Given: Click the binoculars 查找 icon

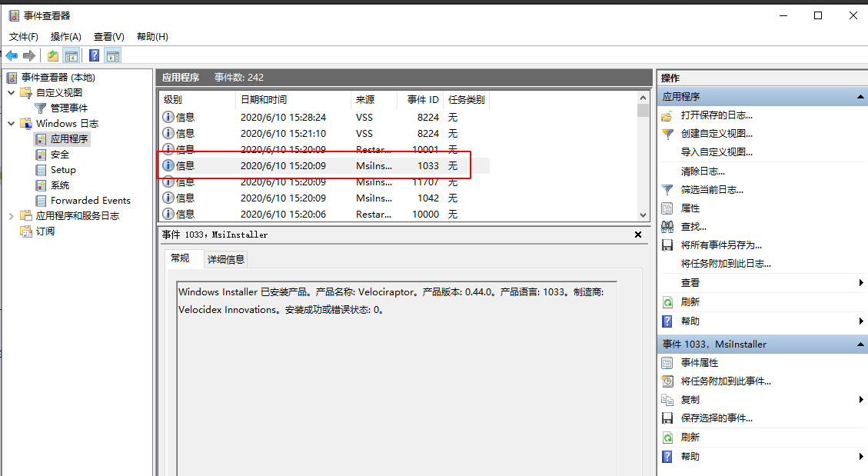Looking at the screenshot, I should click(x=667, y=227).
